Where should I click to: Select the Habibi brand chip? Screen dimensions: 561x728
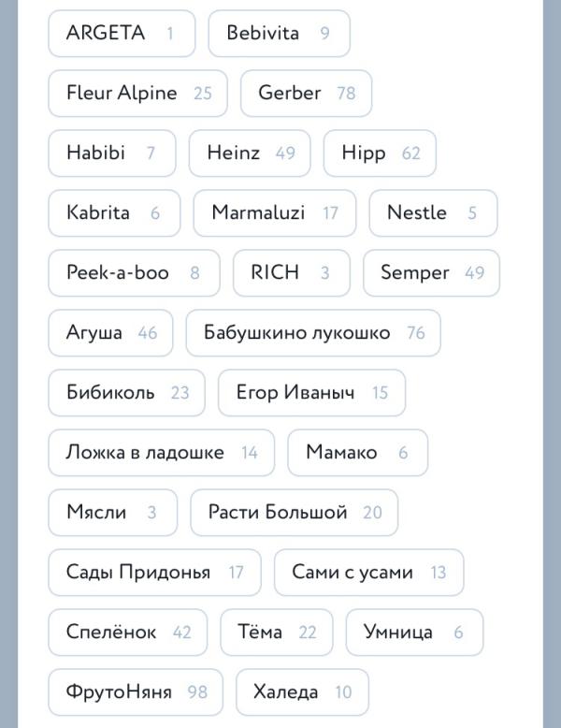coord(112,153)
